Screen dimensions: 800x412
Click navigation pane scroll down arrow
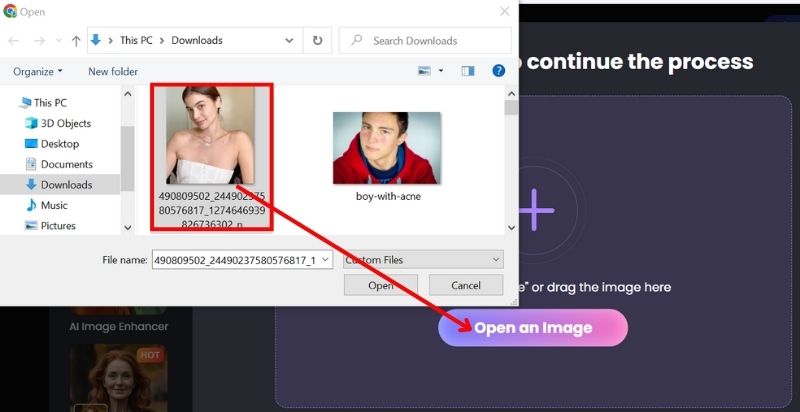click(x=128, y=227)
